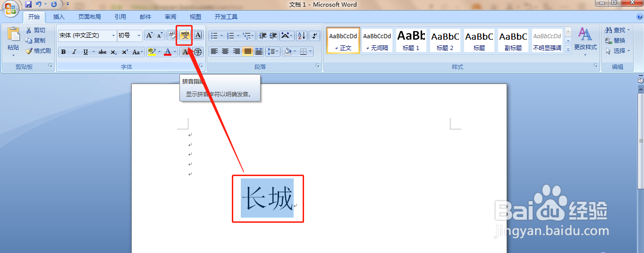Screen dimensions: 644x253
Task: Click the Decrease Indent icon
Action: click(x=263, y=35)
